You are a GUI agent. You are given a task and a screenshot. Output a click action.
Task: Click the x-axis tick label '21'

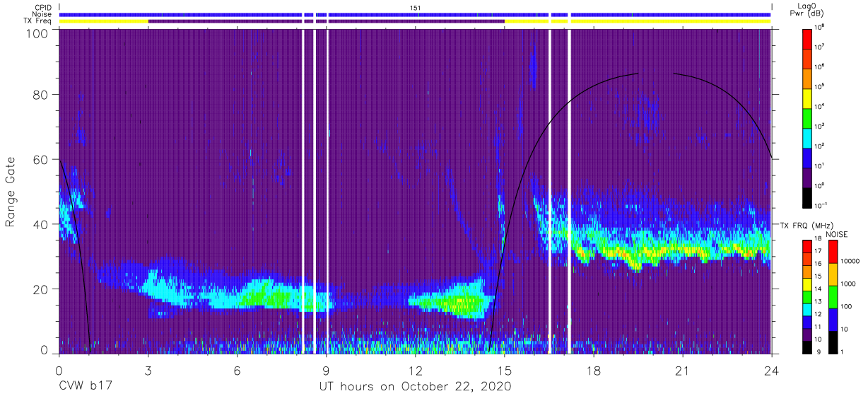[683, 370]
